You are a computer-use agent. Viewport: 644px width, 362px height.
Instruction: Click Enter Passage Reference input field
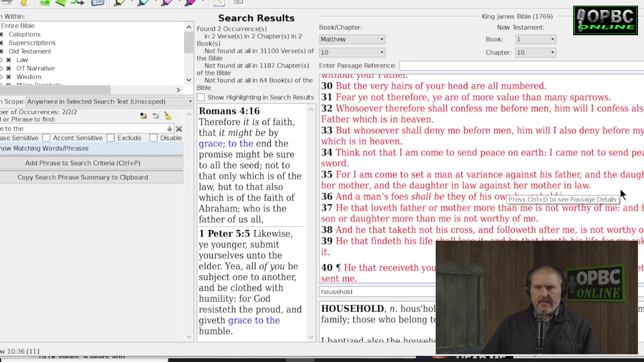521,65
